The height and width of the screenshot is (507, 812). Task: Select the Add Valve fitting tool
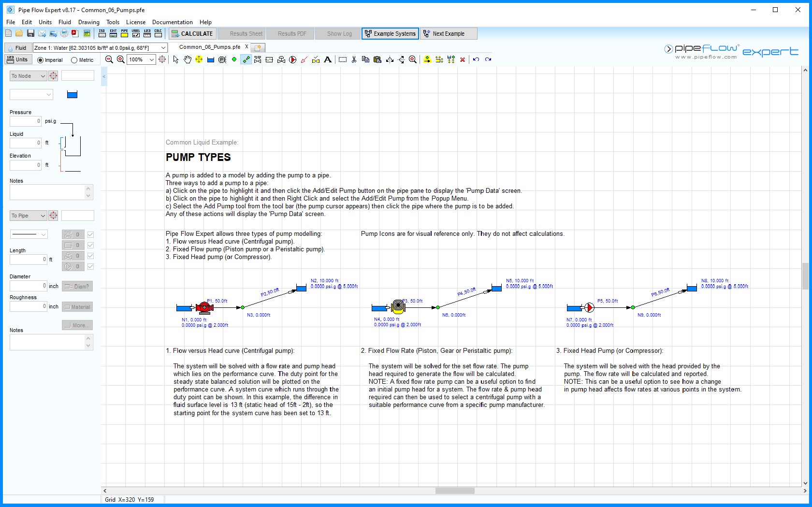258,59
